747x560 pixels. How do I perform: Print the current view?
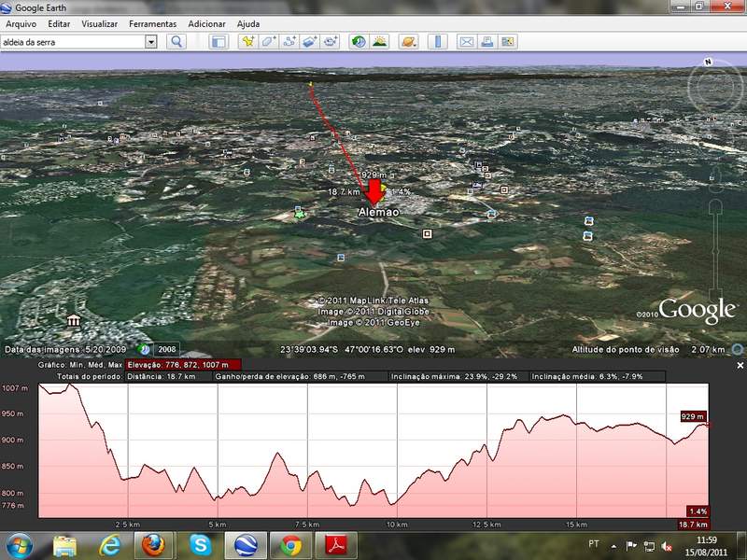tap(486, 41)
